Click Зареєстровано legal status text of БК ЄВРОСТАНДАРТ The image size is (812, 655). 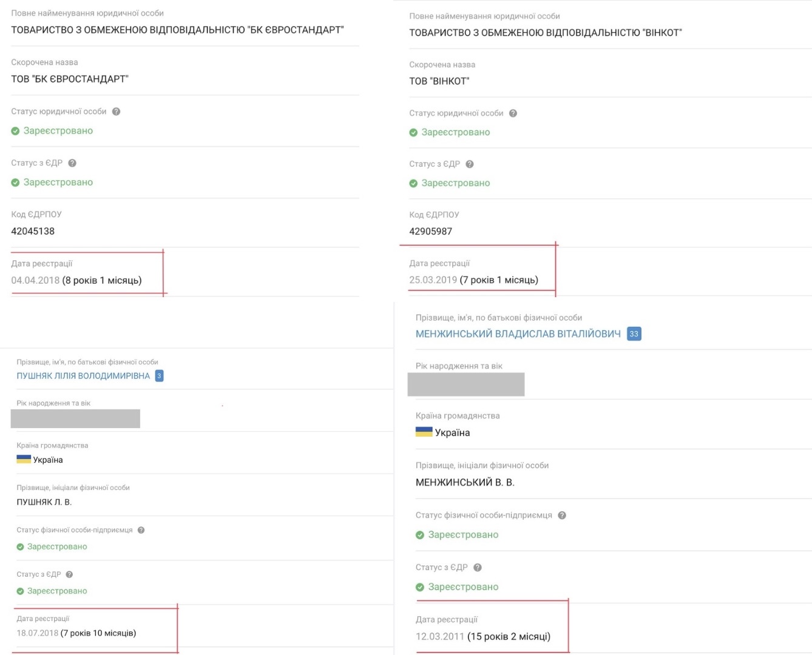pos(58,131)
